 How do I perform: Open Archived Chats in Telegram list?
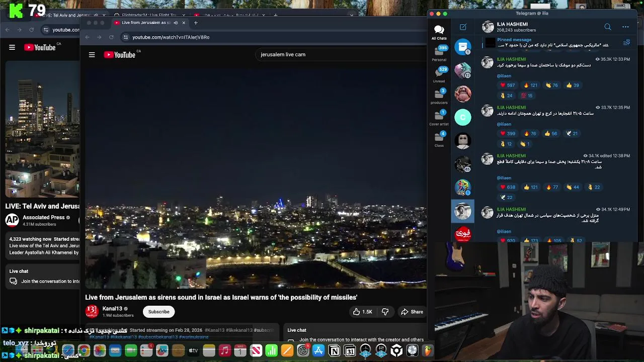tap(463, 47)
